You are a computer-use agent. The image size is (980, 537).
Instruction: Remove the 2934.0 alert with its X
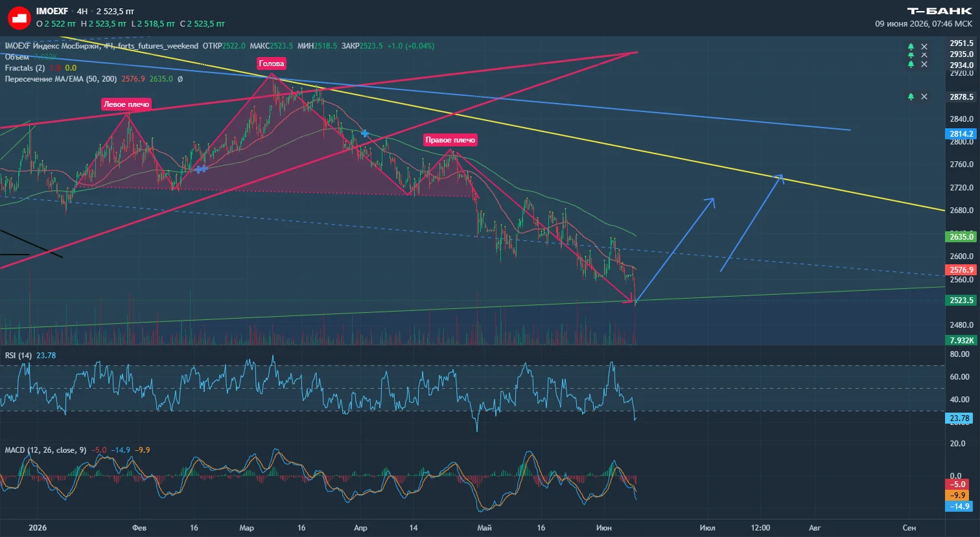tap(924, 64)
